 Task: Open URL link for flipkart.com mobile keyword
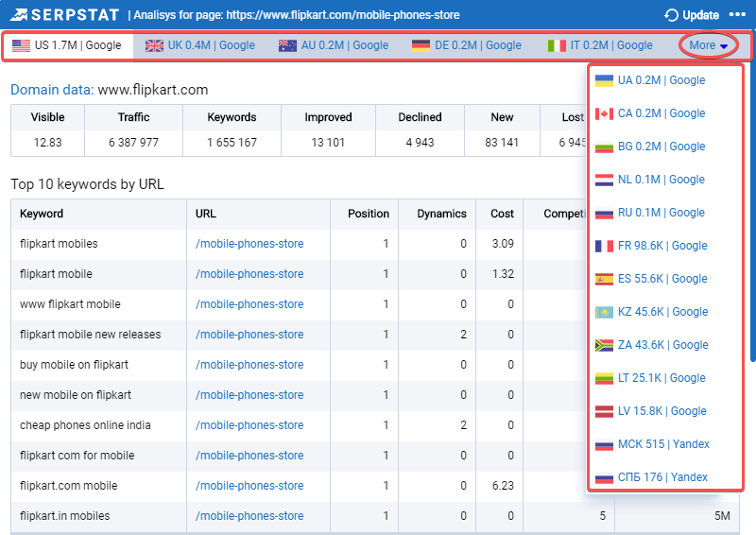pyautogui.click(x=249, y=486)
